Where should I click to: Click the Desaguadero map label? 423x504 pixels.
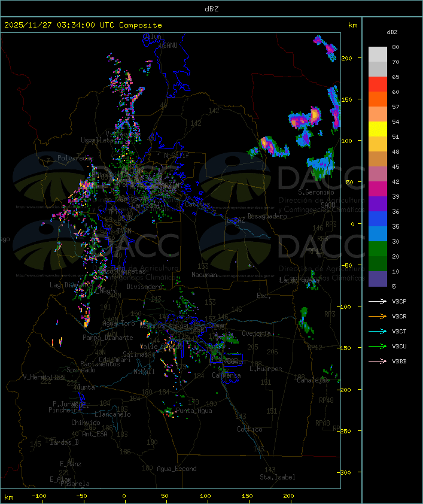267,216
